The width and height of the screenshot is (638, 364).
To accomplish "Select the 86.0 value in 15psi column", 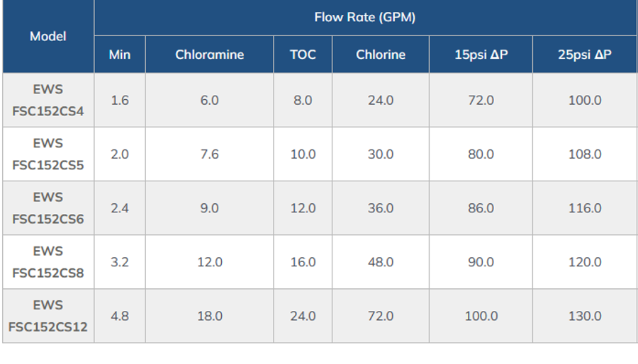I will (x=481, y=208).
